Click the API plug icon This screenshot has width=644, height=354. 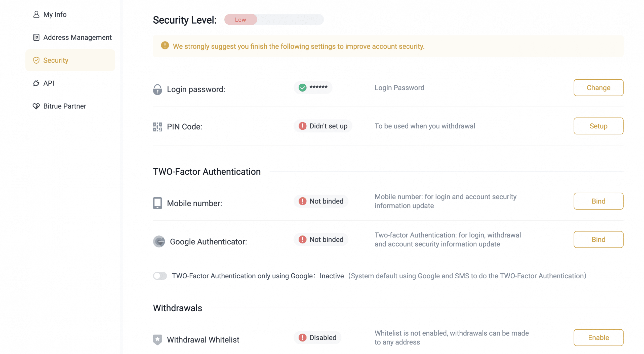pyautogui.click(x=36, y=83)
